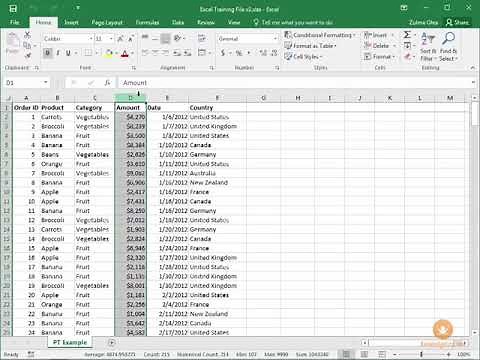This screenshot has width=480, height=360.
Task: Apply the red font color
Action: (x=125, y=53)
